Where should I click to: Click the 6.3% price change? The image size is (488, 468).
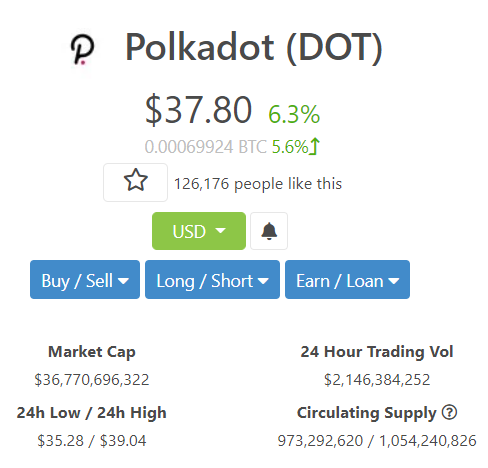coord(294,114)
